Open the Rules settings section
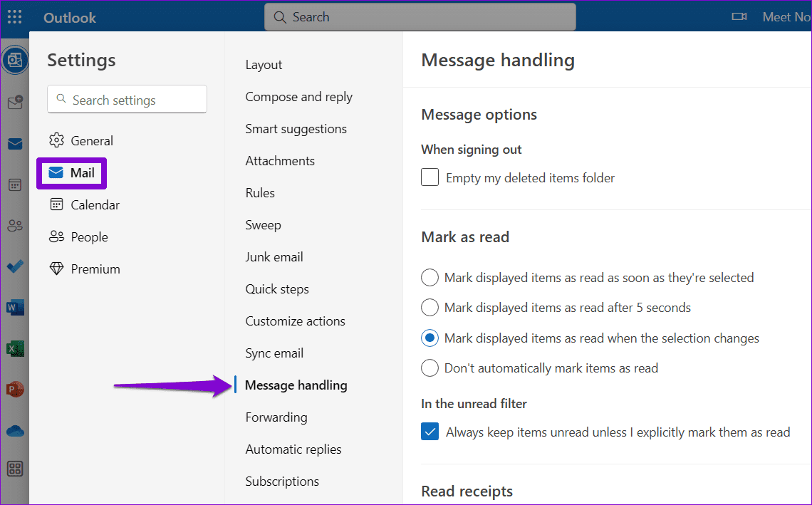 259,192
